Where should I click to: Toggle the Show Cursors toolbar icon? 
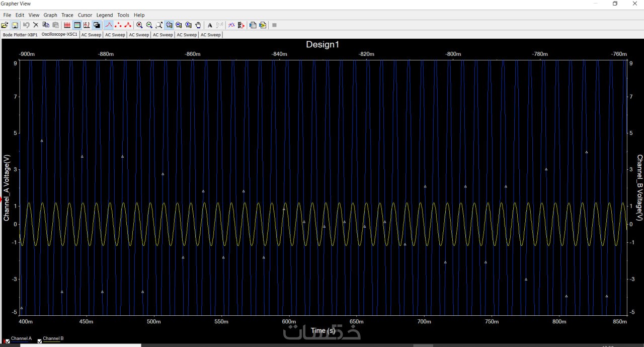(87, 25)
